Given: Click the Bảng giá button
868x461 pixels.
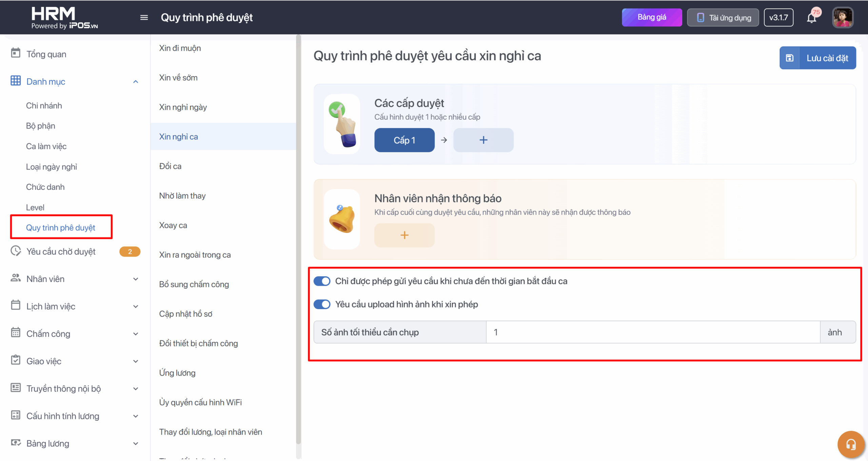Looking at the screenshot, I should coord(651,18).
